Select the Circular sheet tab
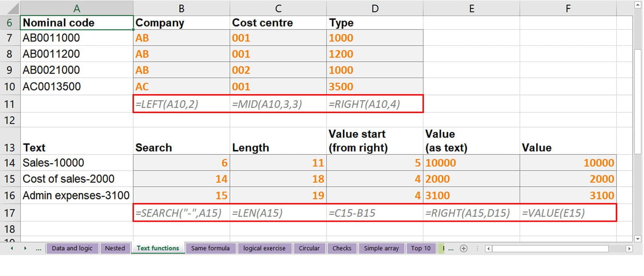 pos(309,248)
